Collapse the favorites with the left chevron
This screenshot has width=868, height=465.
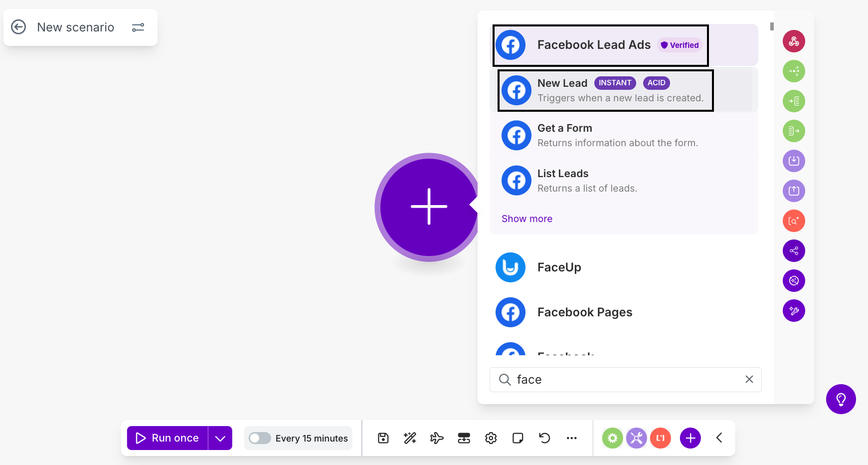(x=719, y=438)
